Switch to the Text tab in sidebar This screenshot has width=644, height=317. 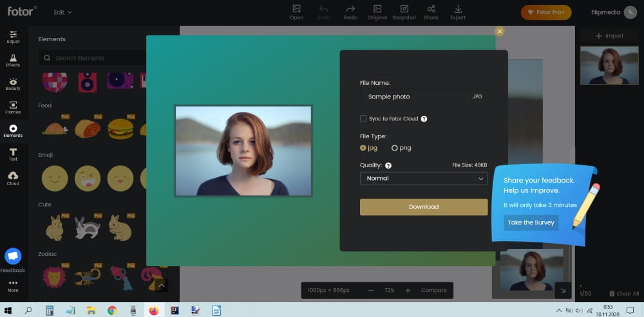(13, 154)
